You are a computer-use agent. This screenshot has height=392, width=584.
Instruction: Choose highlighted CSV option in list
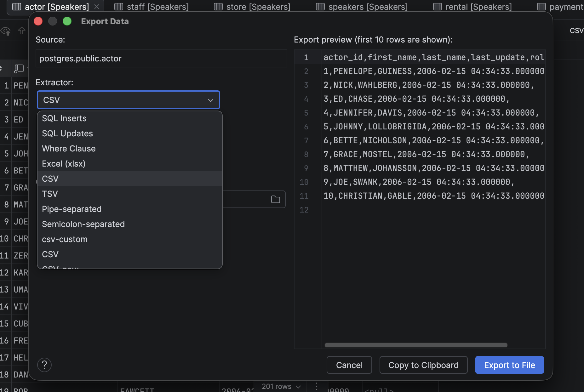tap(129, 179)
